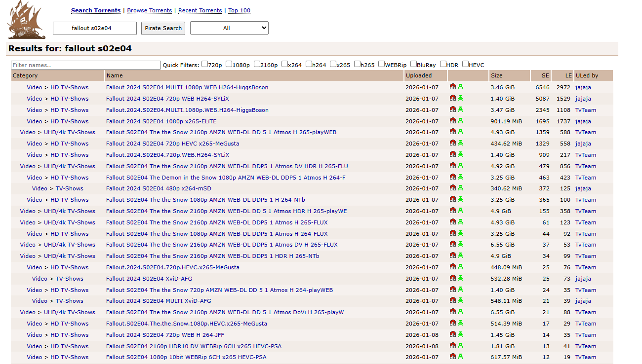The image size is (642, 364).
Task: Toggle the HDR quick filter checkbox
Action: click(x=443, y=64)
